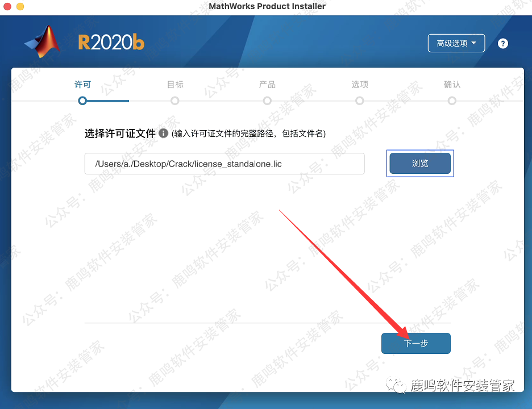The width and height of the screenshot is (532, 409).
Task: Click the 许可 step progress circle
Action: [x=82, y=101]
